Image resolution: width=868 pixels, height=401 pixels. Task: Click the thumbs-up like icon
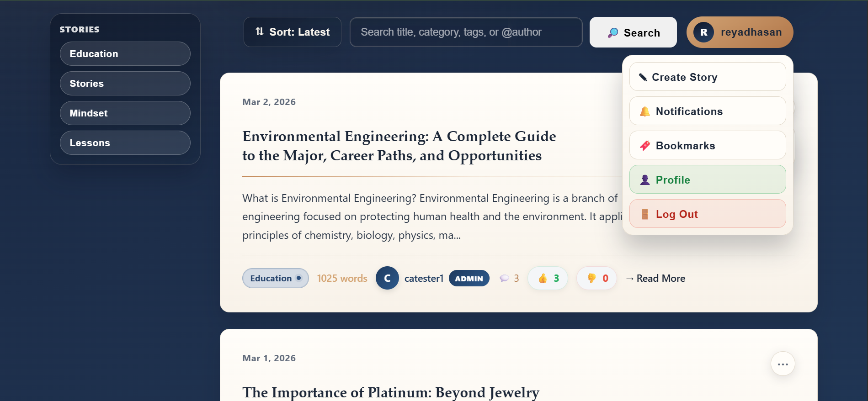[x=543, y=279]
